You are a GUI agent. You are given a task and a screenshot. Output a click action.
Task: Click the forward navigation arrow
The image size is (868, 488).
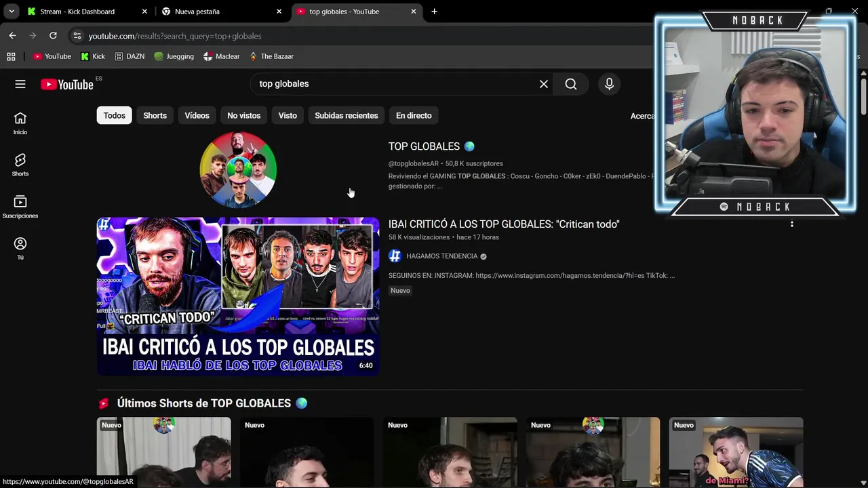(33, 36)
